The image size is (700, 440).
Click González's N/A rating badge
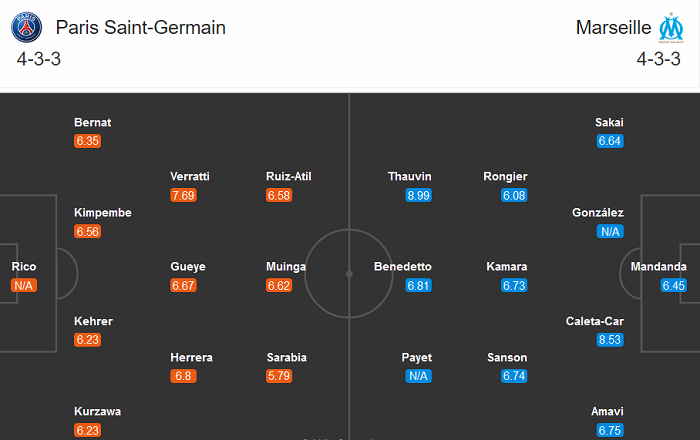click(610, 231)
